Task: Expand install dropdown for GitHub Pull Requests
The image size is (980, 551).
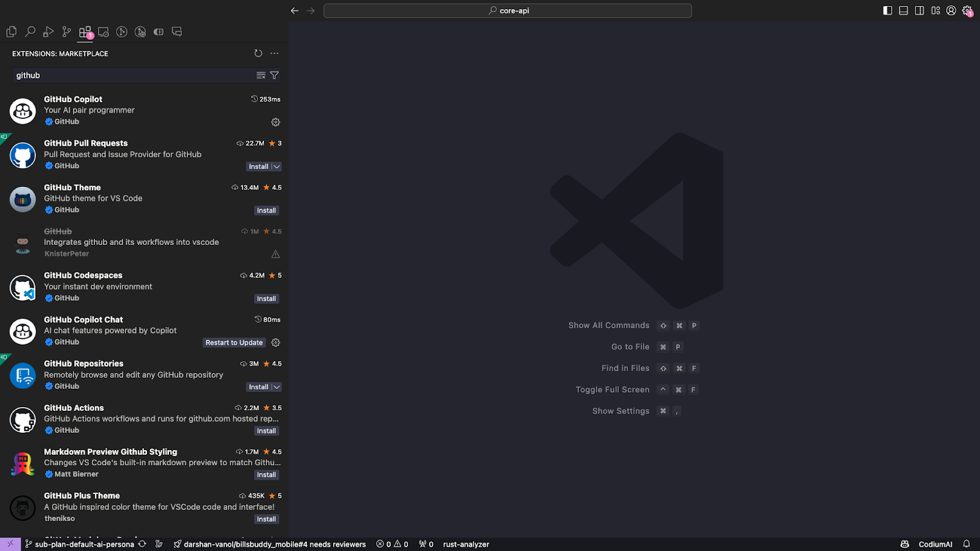Action: point(277,167)
